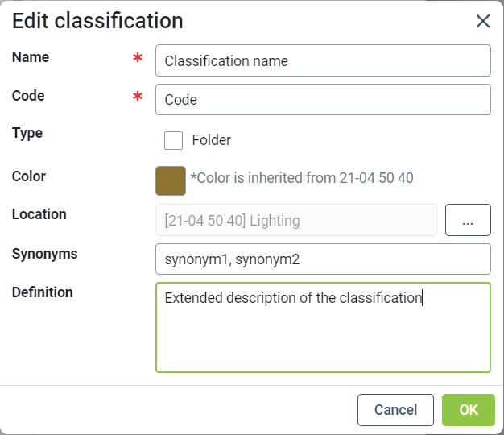Focus the Classification name input field
Image resolution: width=504 pixels, height=435 pixels.
point(322,60)
